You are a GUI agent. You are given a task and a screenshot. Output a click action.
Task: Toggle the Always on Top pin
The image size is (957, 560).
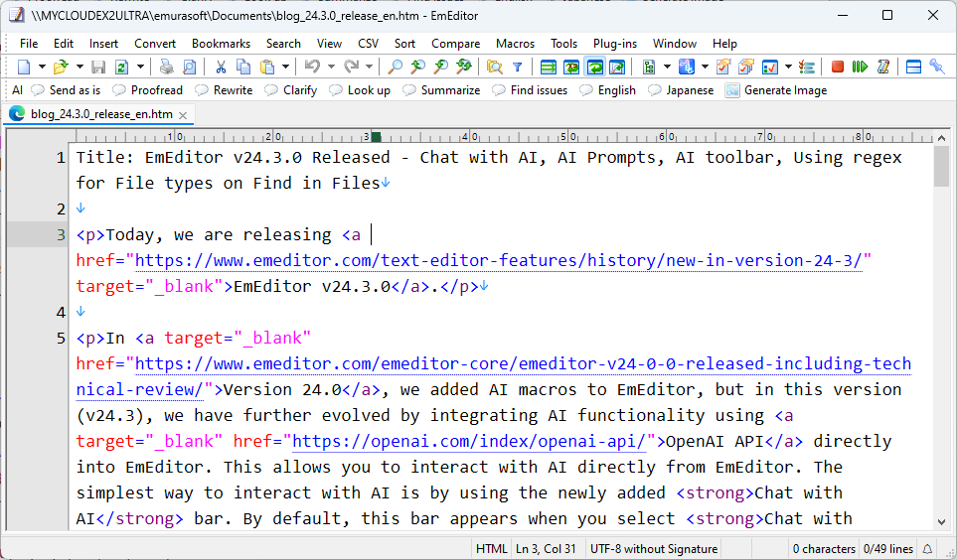tap(937, 67)
